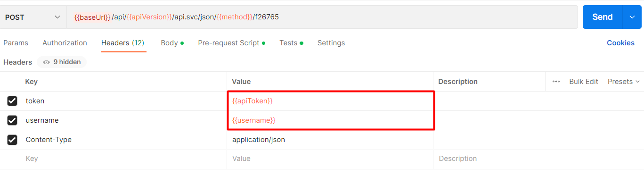This screenshot has width=644, height=193.
Task: Switch to the Params tab
Action: pyautogui.click(x=16, y=43)
